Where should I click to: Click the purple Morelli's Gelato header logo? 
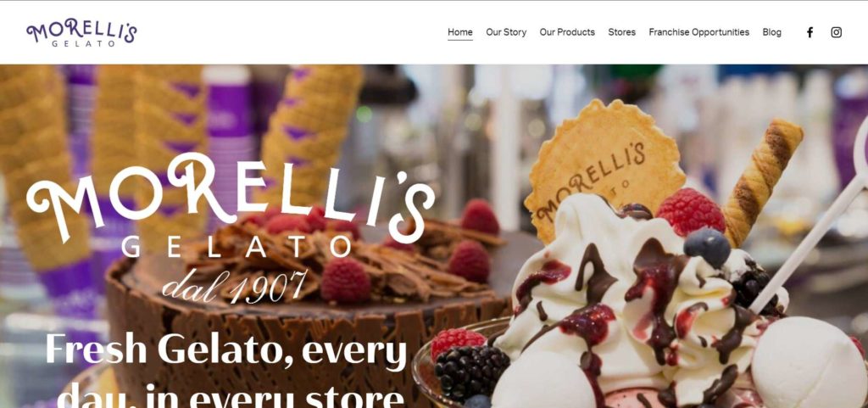point(81,32)
